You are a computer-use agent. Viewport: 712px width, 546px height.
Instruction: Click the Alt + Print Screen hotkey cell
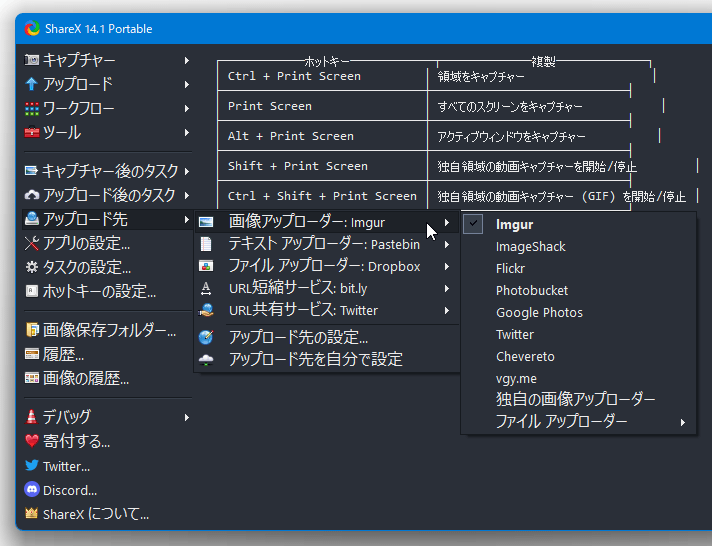(x=322, y=136)
